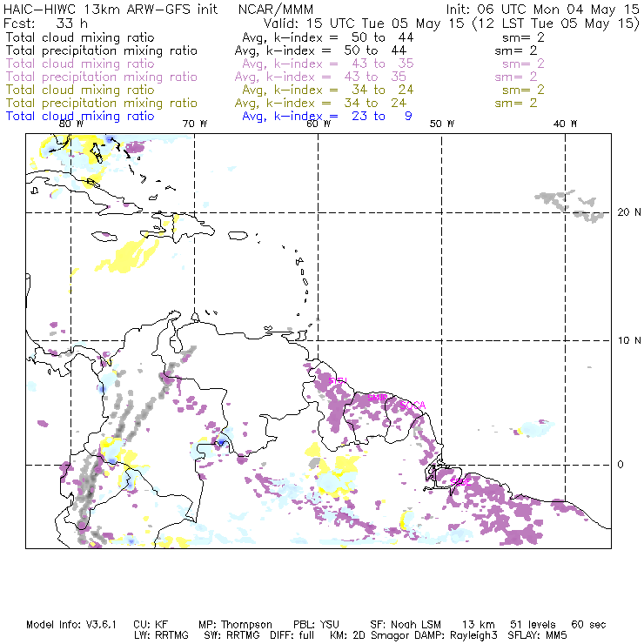Click 'Valid: 15 UTC Tue 05 May 15' text
Image resolution: width=644 pixels, height=644 pixels.
pyautogui.click(x=364, y=23)
